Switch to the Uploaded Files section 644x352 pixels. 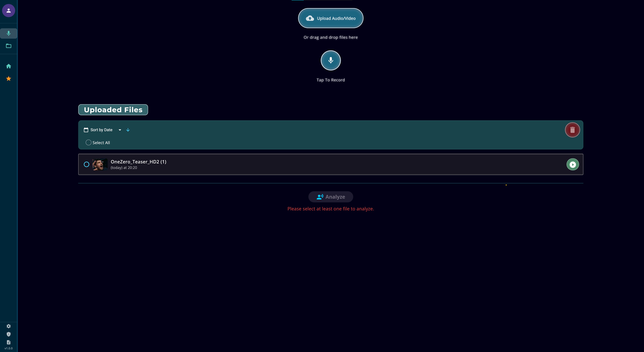click(113, 110)
